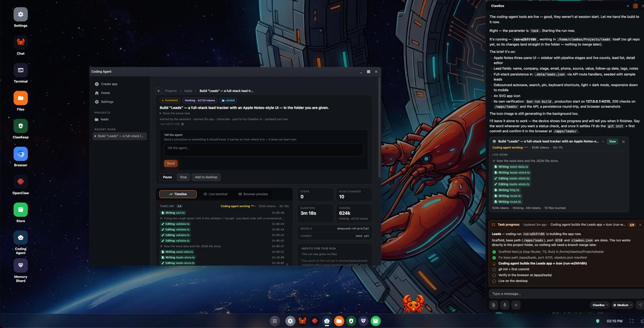Launch Browser from the desktop
644x328 pixels.
pos(21,154)
